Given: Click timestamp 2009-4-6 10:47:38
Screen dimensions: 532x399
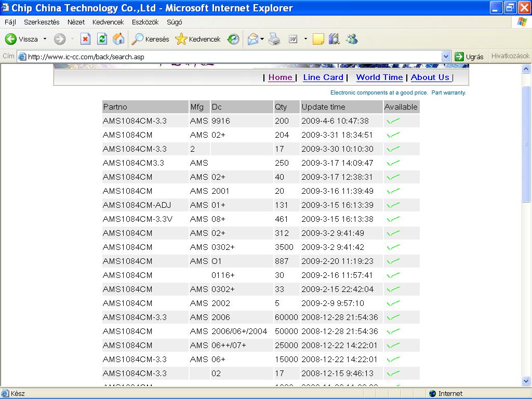Looking at the screenshot, I should pos(335,121).
